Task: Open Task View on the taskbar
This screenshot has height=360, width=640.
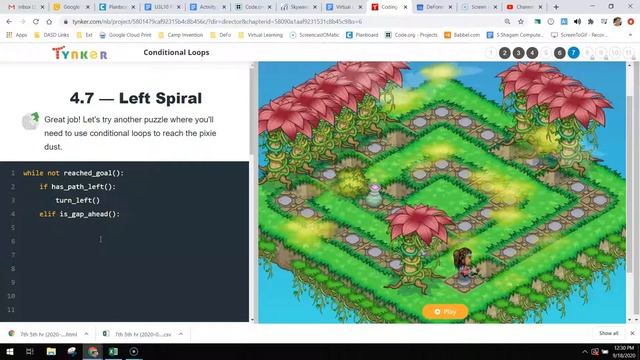Action: pyautogui.click(x=30, y=351)
